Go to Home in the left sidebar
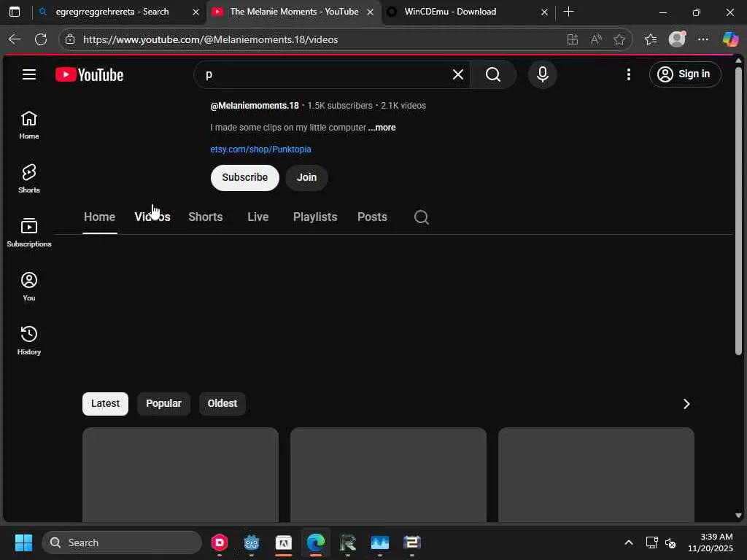747x560 pixels. pos(29,125)
